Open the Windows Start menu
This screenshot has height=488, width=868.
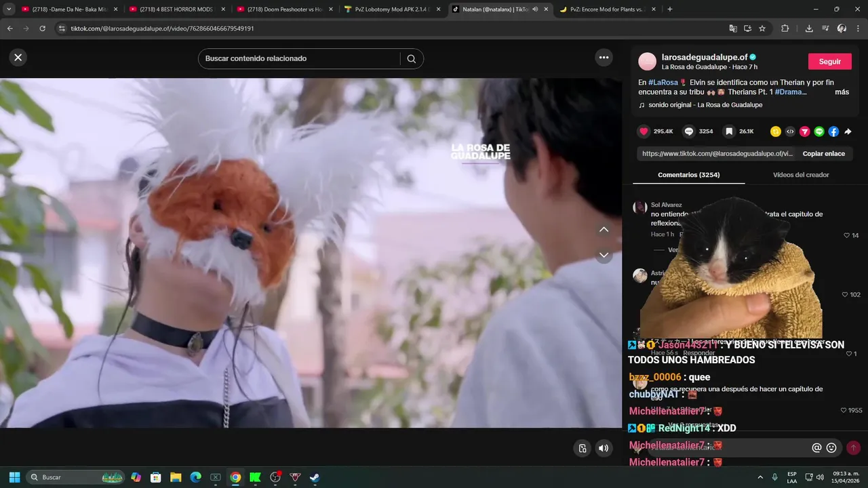coord(14,477)
